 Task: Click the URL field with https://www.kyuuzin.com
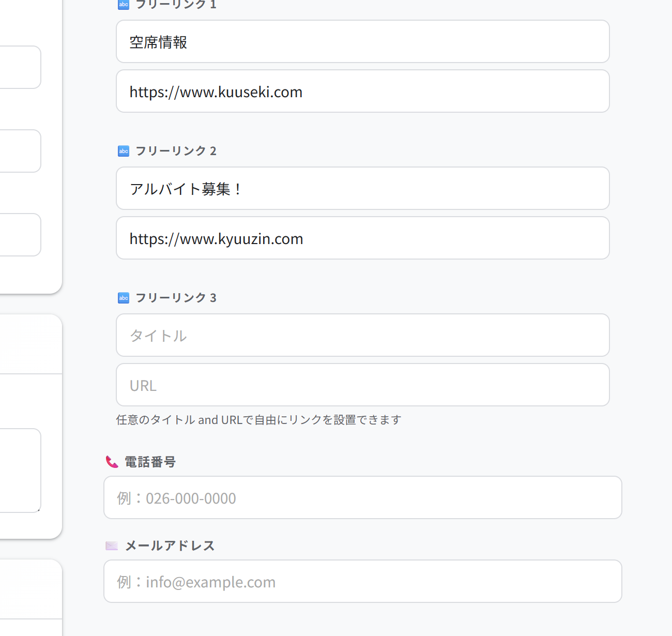(363, 238)
